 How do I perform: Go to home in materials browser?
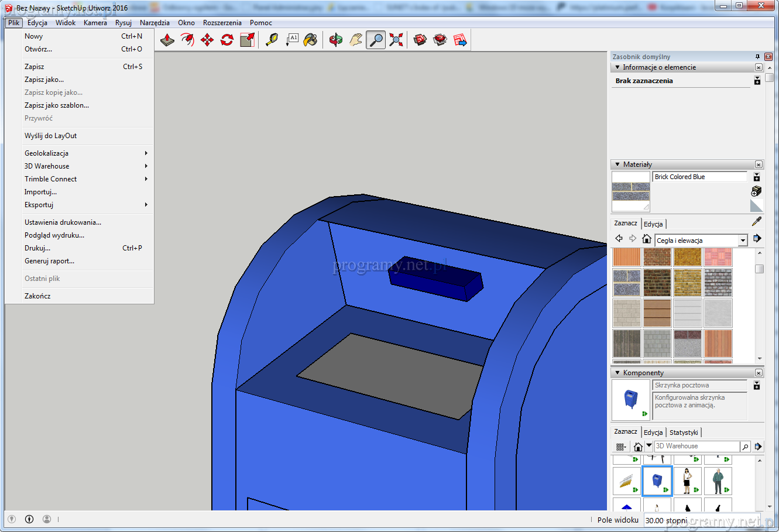click(x=646, y=239)
